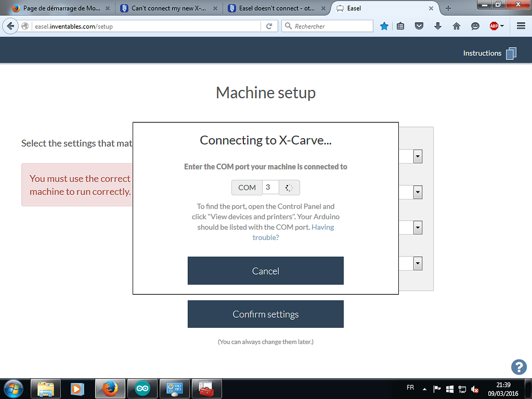Viewport: 532px width, 399px height.
Task: Expand the Adblock Plus dropdown arrow
Action: 503,26
